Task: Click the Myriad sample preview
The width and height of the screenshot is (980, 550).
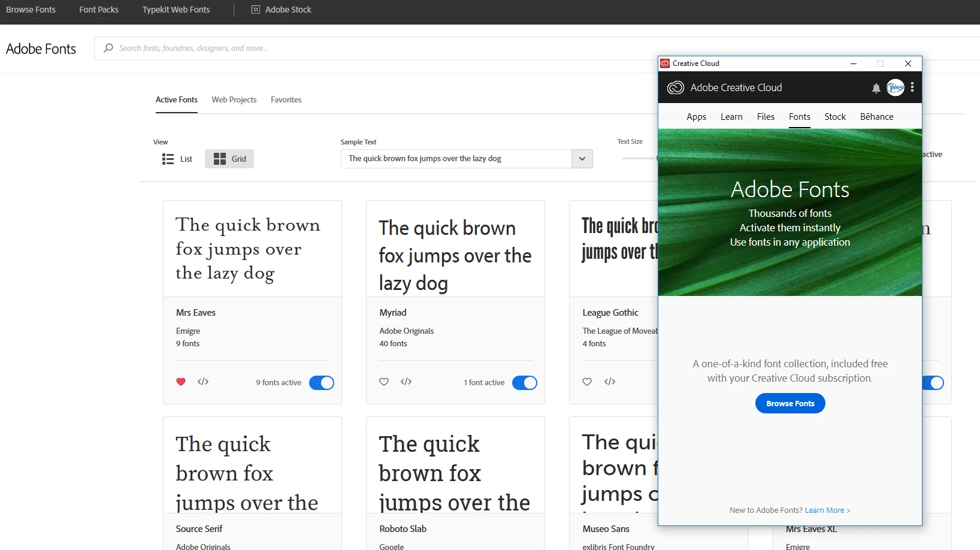Action: pyautogui.click(x=455, y=249)
